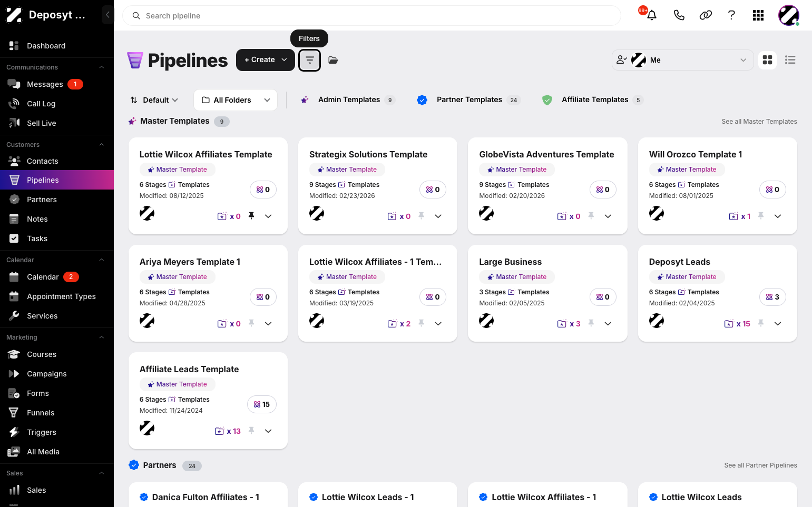Open the Create dropdown
Viewport: 812px width, 507px height.
[266, 60]
